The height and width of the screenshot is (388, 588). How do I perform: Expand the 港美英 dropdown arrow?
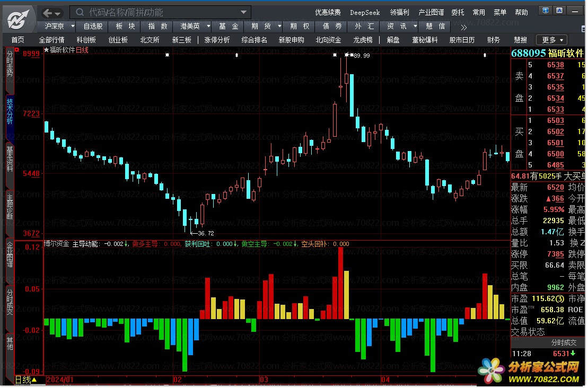click(x=208, y=27)
